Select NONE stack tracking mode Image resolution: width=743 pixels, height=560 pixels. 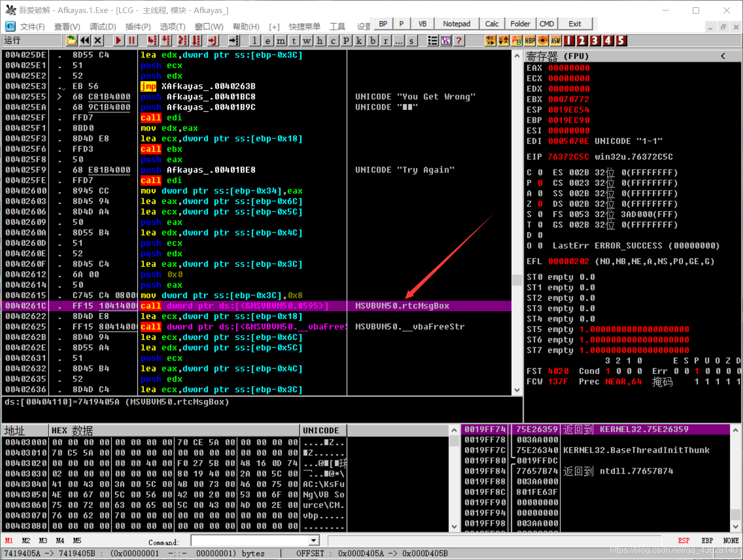click(x=731, y=541)
